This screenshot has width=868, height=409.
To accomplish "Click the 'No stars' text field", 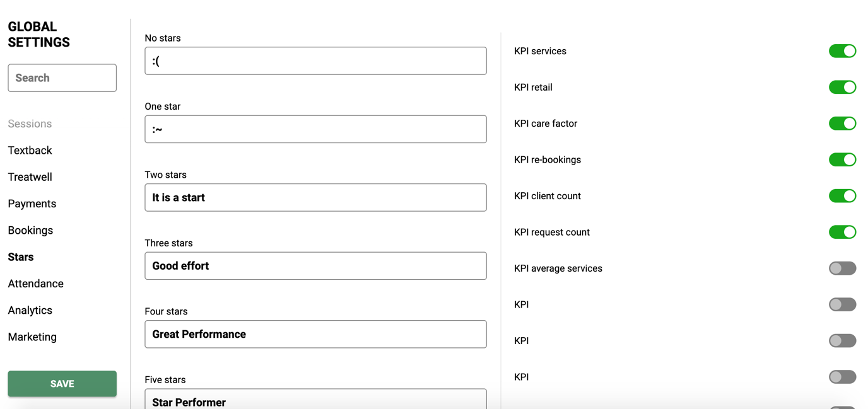I will click(315, 60).
